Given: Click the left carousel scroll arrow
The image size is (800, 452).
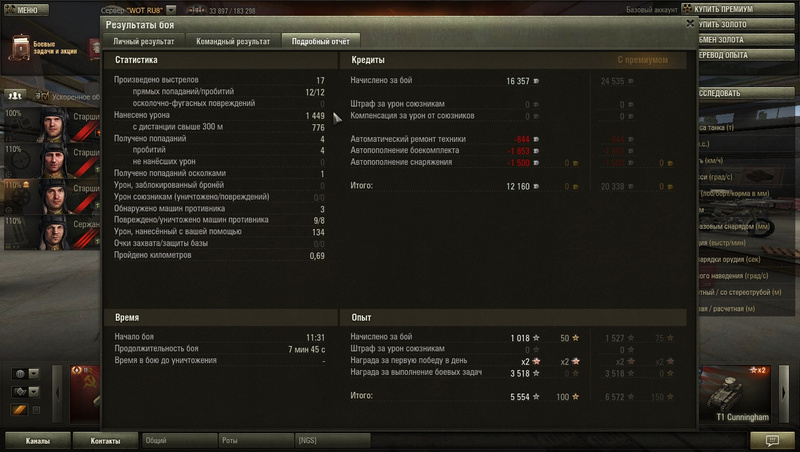Looking at the screenshot, I should pyautogui.click(x=57, y=393).
